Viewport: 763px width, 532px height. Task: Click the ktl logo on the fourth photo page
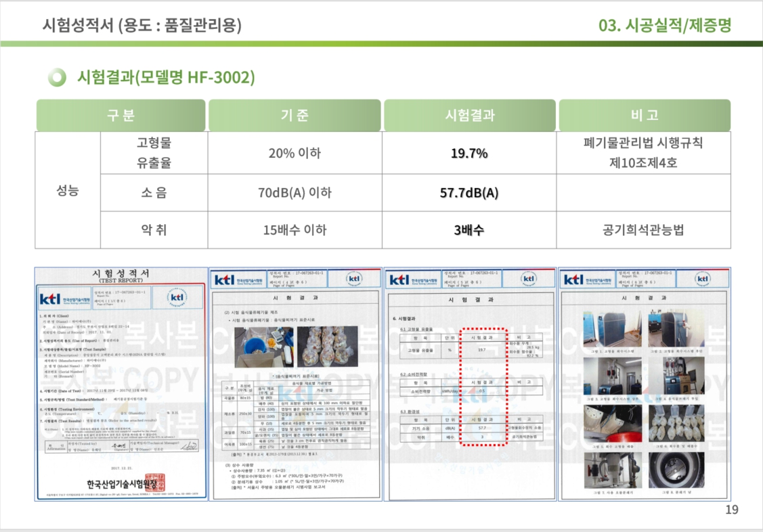(x=573, y=280)
